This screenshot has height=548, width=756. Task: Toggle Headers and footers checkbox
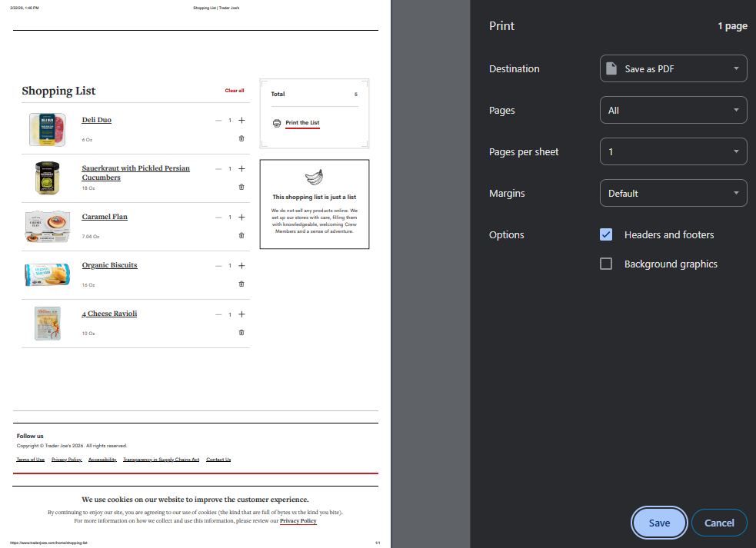(606, 234)
